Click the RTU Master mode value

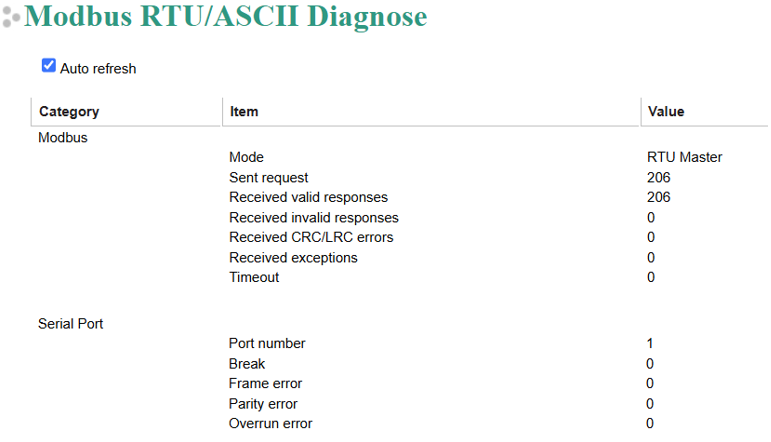[x=684, y=157]
